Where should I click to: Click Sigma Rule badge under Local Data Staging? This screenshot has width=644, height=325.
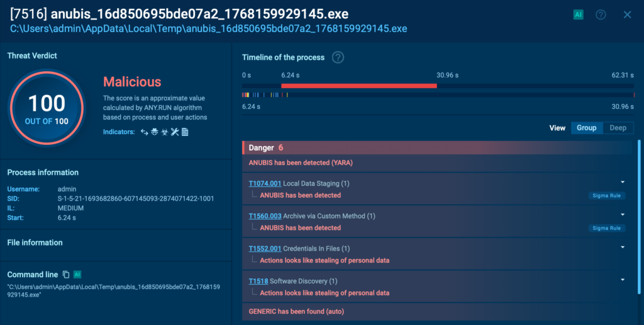607,195
